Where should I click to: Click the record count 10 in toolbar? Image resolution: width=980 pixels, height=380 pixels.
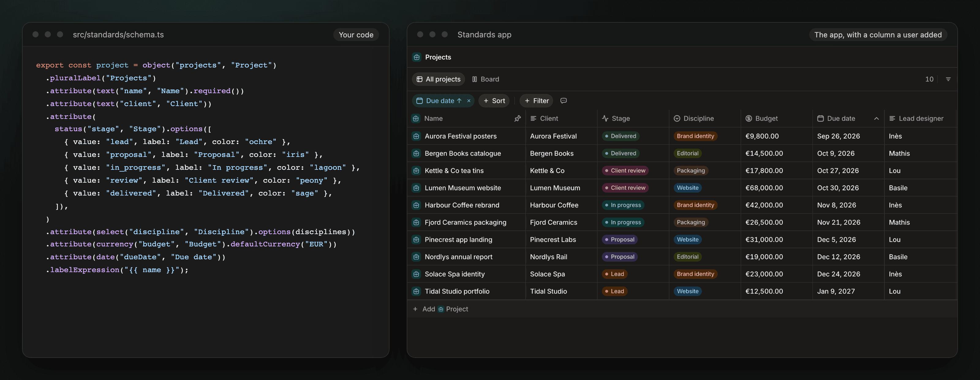pos(929,79)
